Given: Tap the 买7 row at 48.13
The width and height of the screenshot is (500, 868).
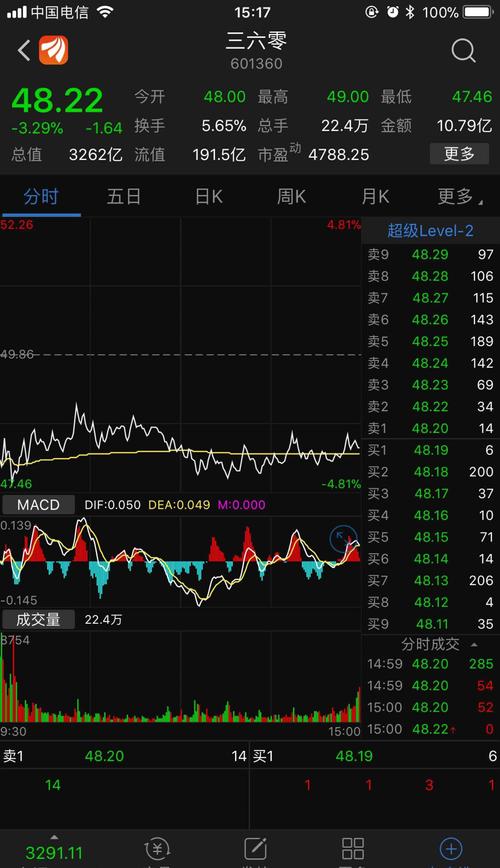Looking at the screenshot, I should click(x=430, y=581).
